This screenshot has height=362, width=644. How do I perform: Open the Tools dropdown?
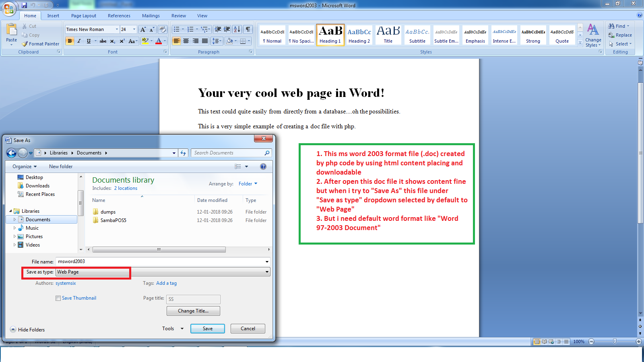pyautogui.click(x=173, y=329)
